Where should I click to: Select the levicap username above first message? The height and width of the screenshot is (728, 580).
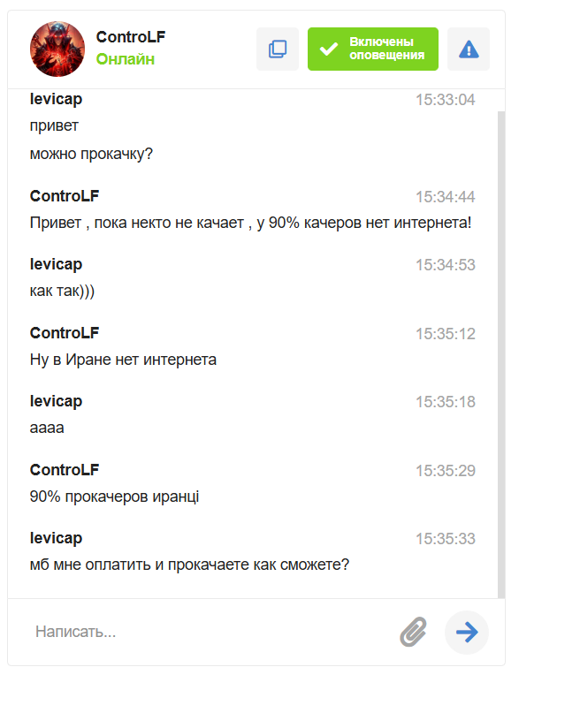tap(56, 99)
